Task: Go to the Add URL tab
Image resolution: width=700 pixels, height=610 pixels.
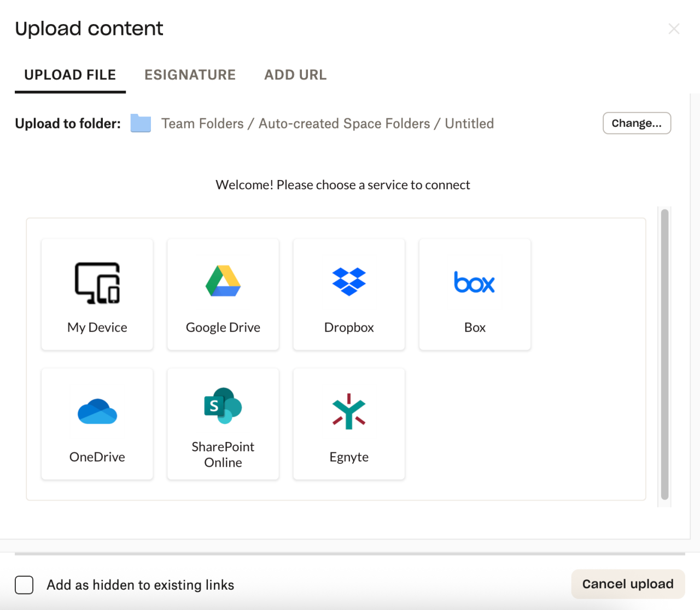Action: click(x=295, y=75)
